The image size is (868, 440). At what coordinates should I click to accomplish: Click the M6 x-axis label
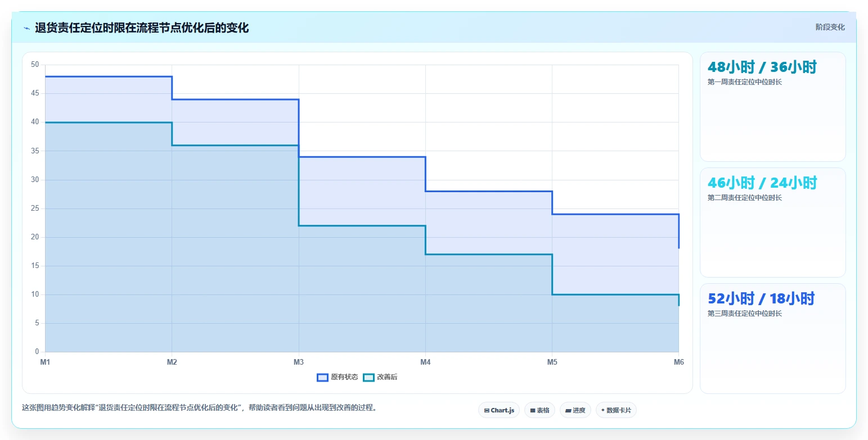coord(678,362)
